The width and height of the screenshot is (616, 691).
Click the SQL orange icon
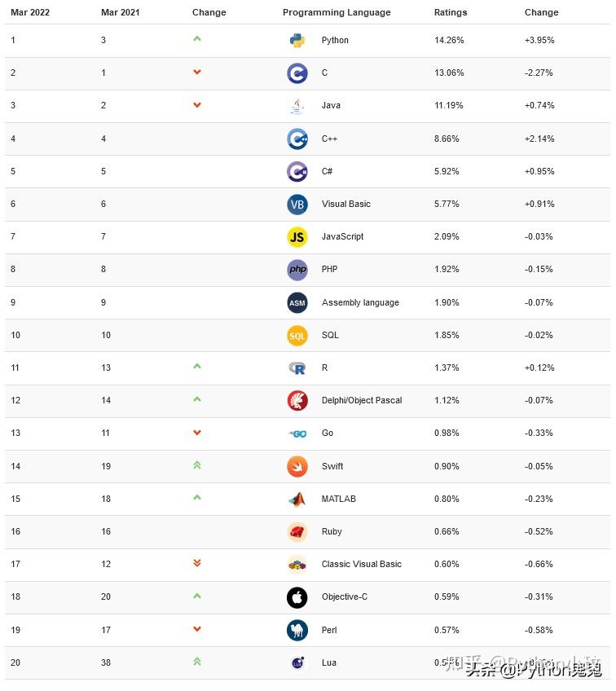pos(297,335)
